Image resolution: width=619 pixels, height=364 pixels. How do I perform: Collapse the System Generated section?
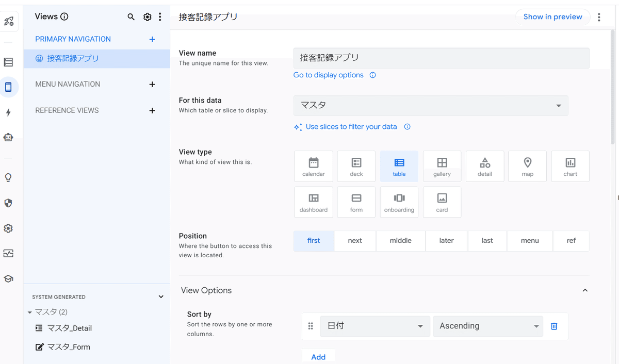click(x=161, y=297)
